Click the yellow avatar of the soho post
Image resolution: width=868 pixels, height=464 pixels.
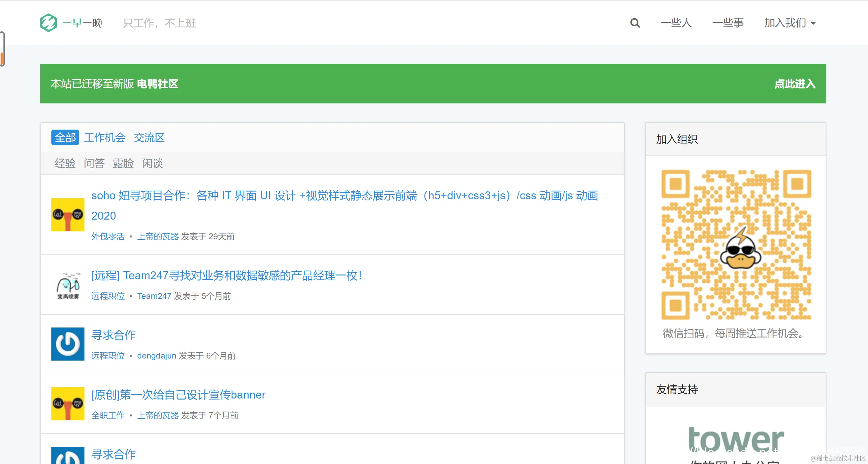(x=68, y=215)
